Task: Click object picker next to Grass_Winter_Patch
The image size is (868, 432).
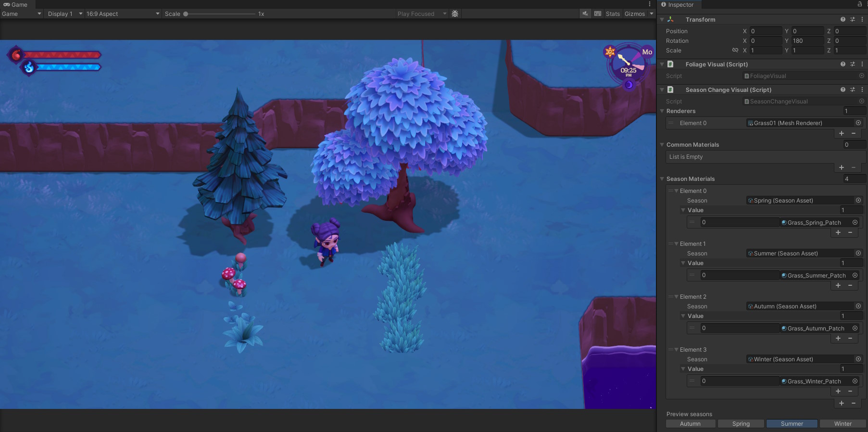Action: [x=855, y=381]
